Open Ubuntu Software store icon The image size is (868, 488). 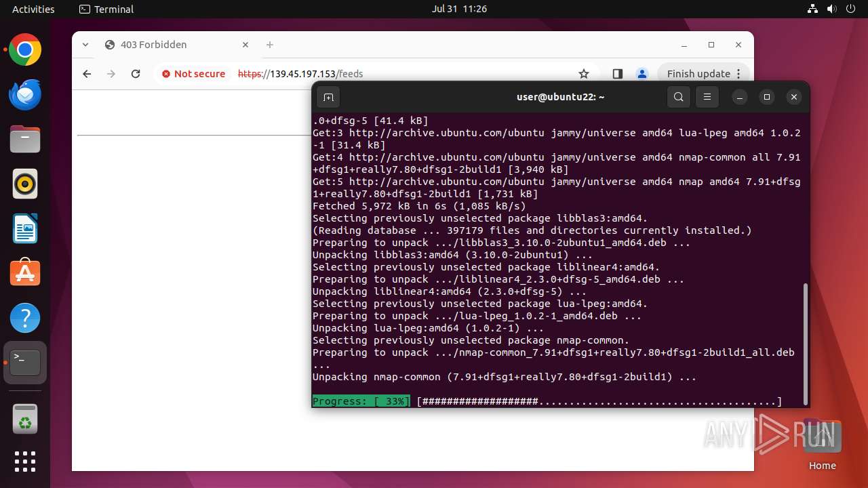point(25,273)
